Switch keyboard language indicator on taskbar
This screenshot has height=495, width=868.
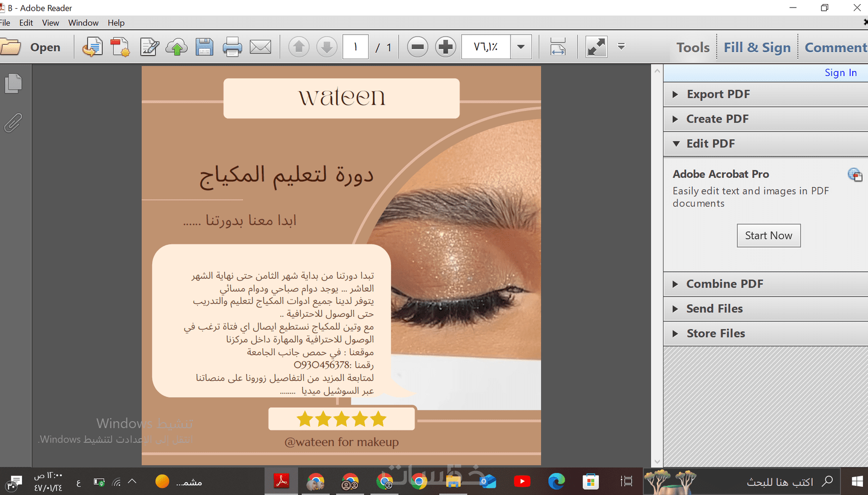(x=79, y=482)
